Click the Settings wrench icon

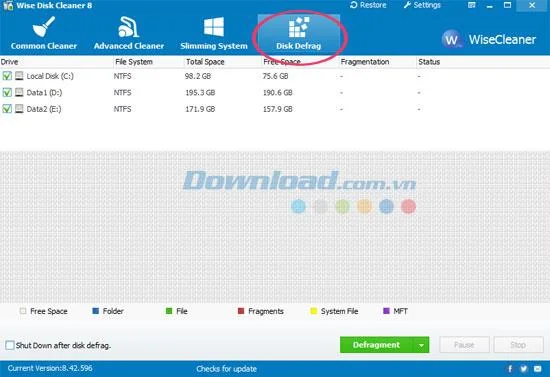click(407, 5)
